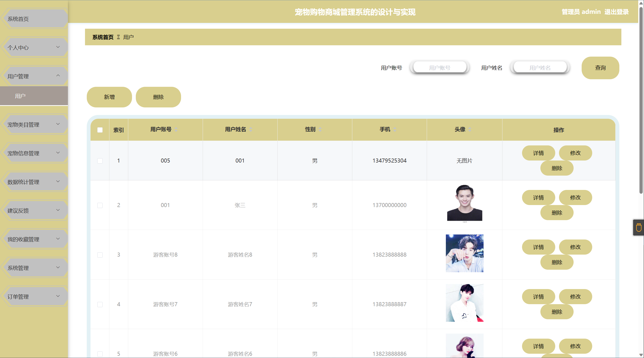Click phone number 13479525304
Screen dimensions: 644x358
tap(389, 161)
